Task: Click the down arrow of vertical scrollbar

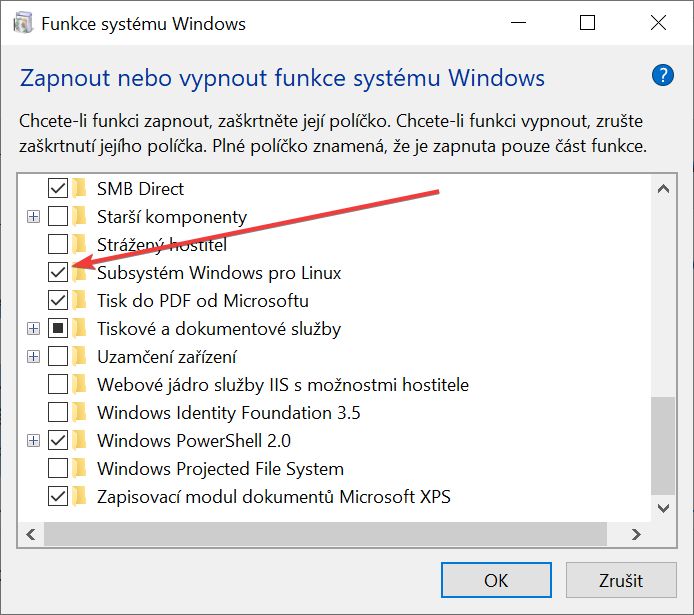Action: [x=663, y=508]
